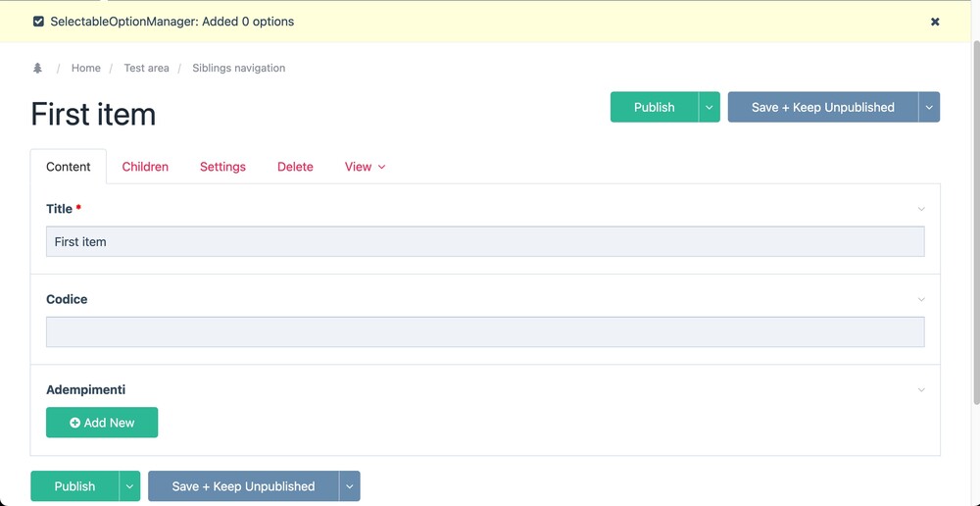The image size is (980, 506).
Task: Click the tree icon in breadcrumb
Action: click(x=38, y=69)
